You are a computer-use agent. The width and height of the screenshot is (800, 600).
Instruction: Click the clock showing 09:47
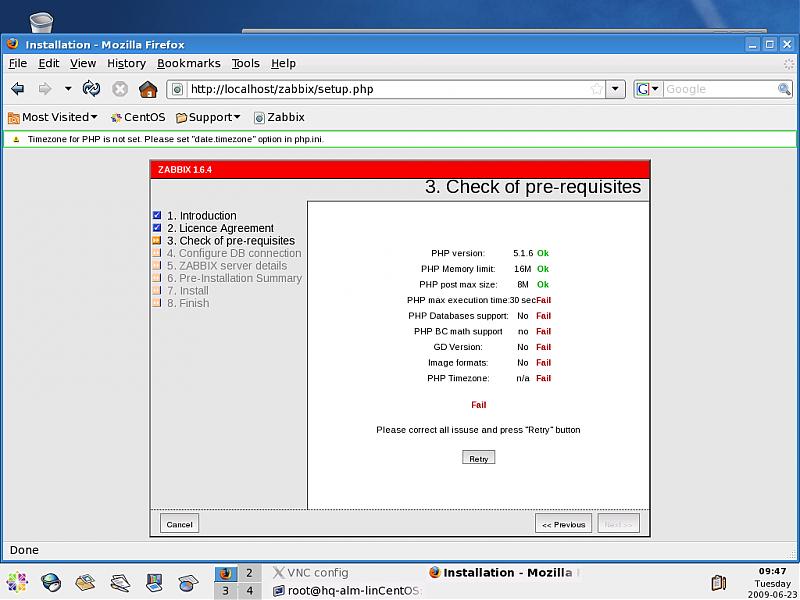point(772,571)
